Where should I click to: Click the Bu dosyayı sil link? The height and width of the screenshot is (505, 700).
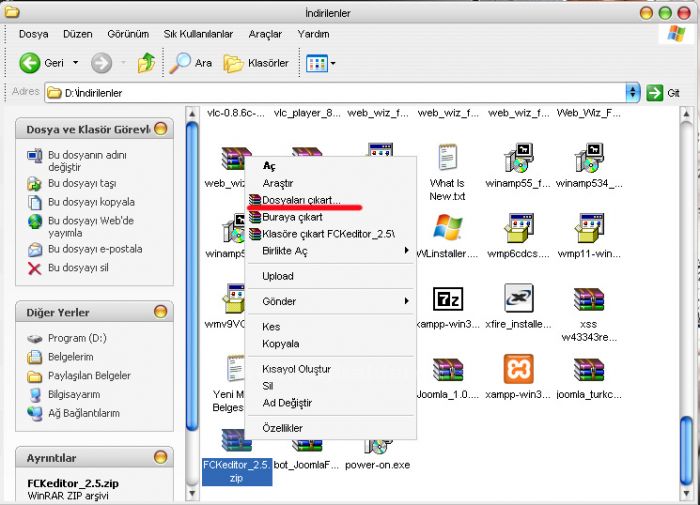(78, 268)
